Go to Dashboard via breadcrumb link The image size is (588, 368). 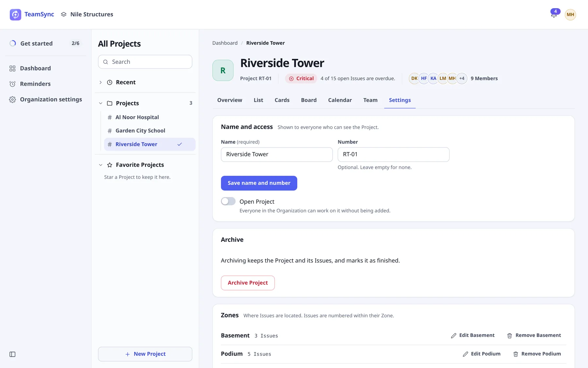click(x=225, y=43)
